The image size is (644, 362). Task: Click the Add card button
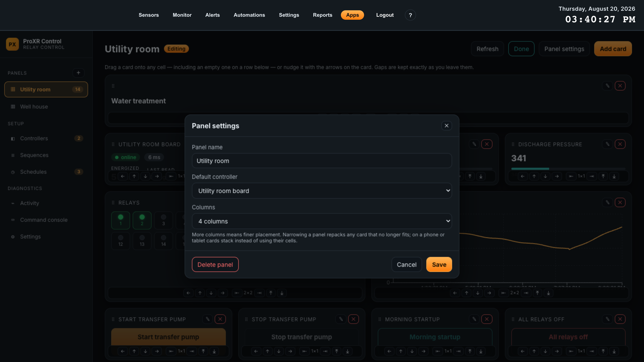pyautogui.click(x=613, y=49)
